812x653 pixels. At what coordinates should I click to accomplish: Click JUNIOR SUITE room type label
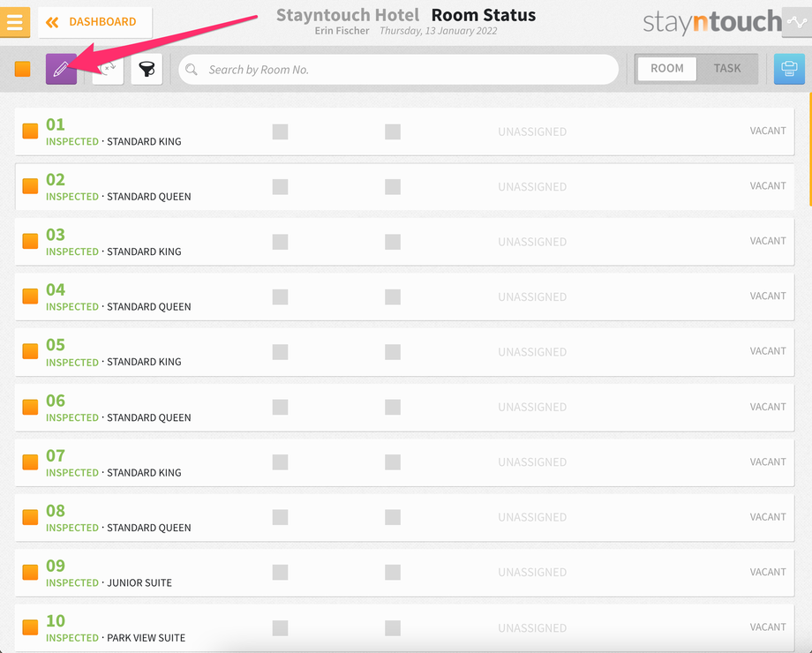click(x=139, y=583)
